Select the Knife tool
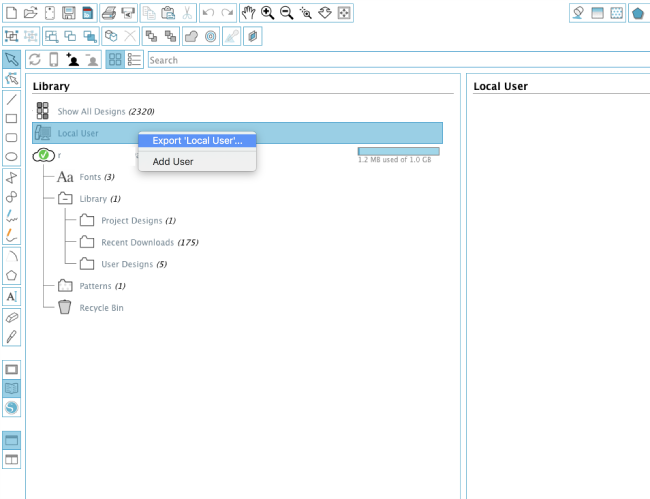 [x=12, y=337]
